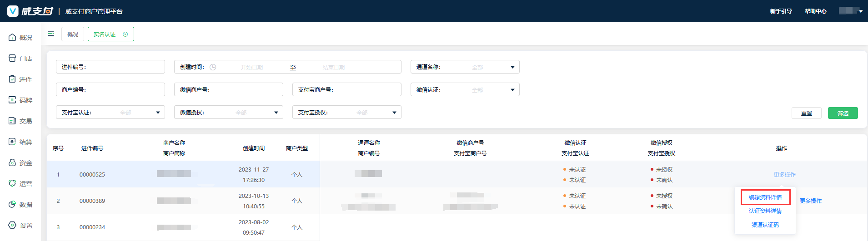
Task: Open the 码牌 QR code sidebar icon
Action: coord(12,100)
